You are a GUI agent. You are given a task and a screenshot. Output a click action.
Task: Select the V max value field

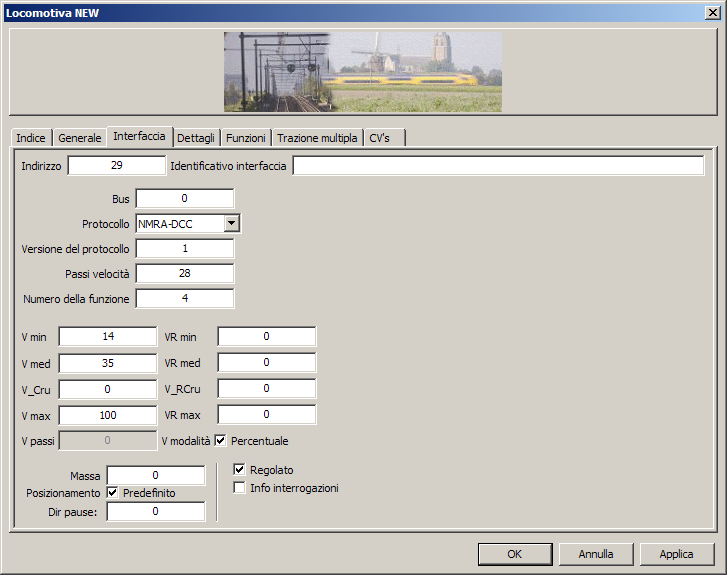pyautogui.click(x=108, y=414)
